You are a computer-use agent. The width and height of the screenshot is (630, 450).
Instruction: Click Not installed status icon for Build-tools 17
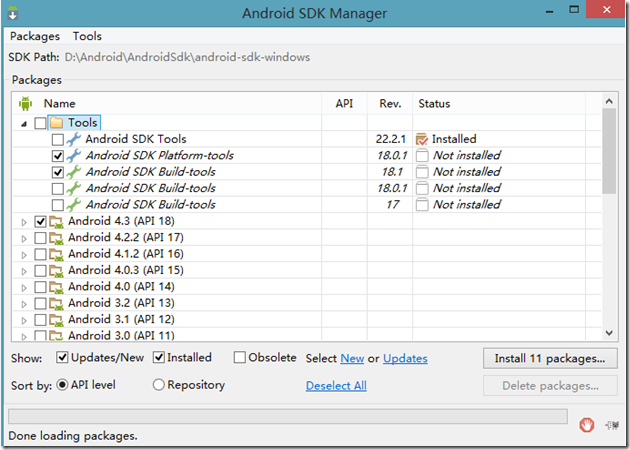[422, 205]
